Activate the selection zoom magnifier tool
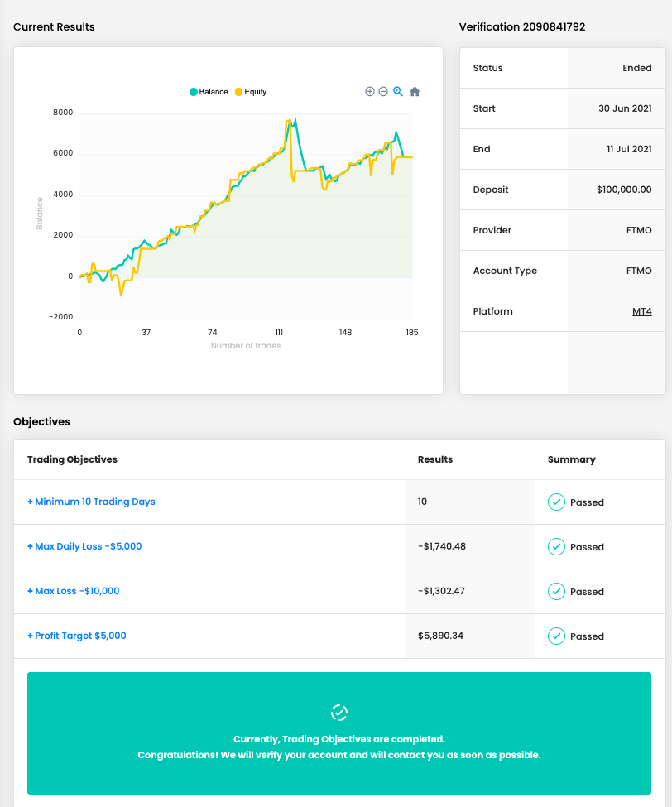This screenshot has width=672, height=807. pyautogui.click(x=398, y=92)
